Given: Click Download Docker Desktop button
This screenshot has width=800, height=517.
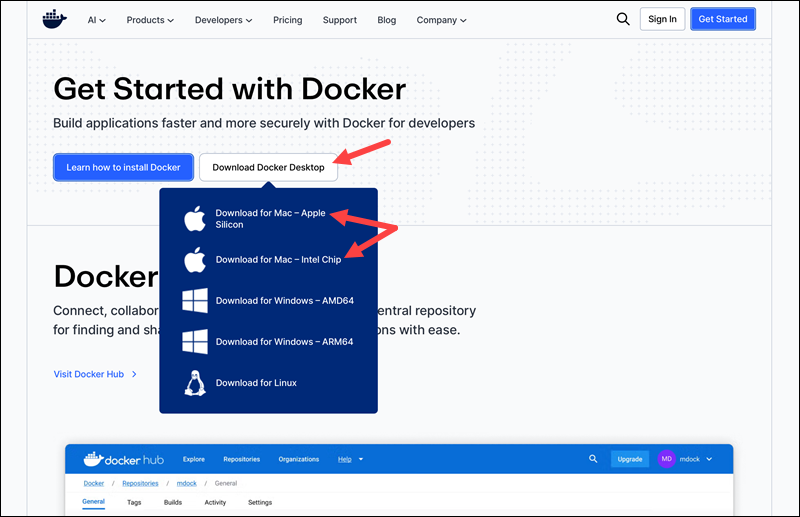Looking at the screenshot, I should [268, 167].
